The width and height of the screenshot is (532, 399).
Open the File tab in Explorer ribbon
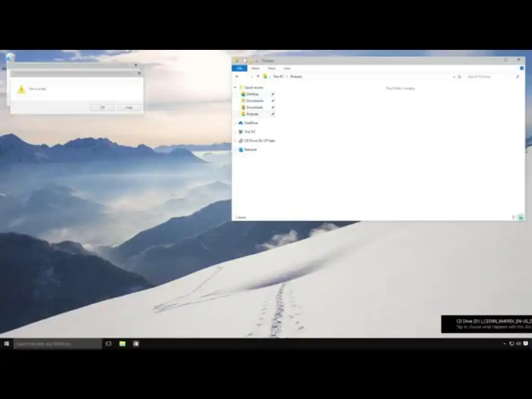click(240, 68)
